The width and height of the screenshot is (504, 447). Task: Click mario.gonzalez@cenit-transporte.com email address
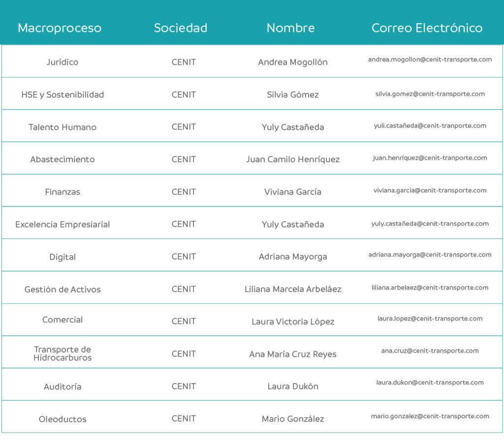click(430, 416)
